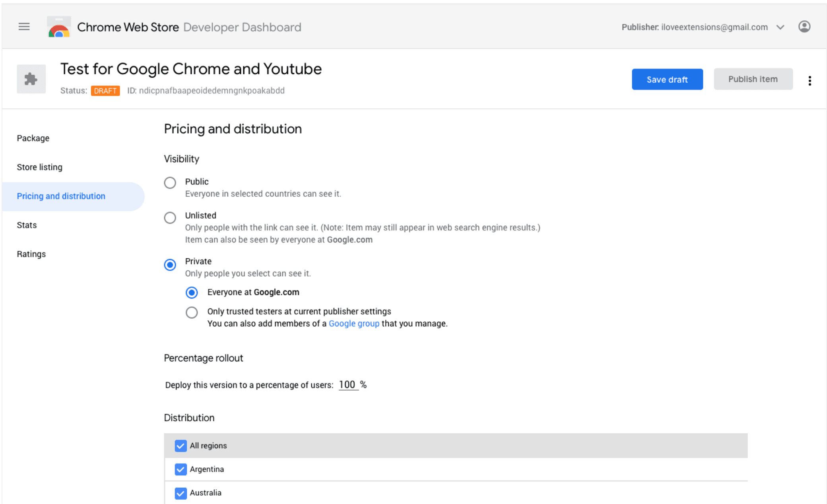This screenshot has width=827, height=504.
Task: Click the Developer Dashboard title text
Action: 242,27
